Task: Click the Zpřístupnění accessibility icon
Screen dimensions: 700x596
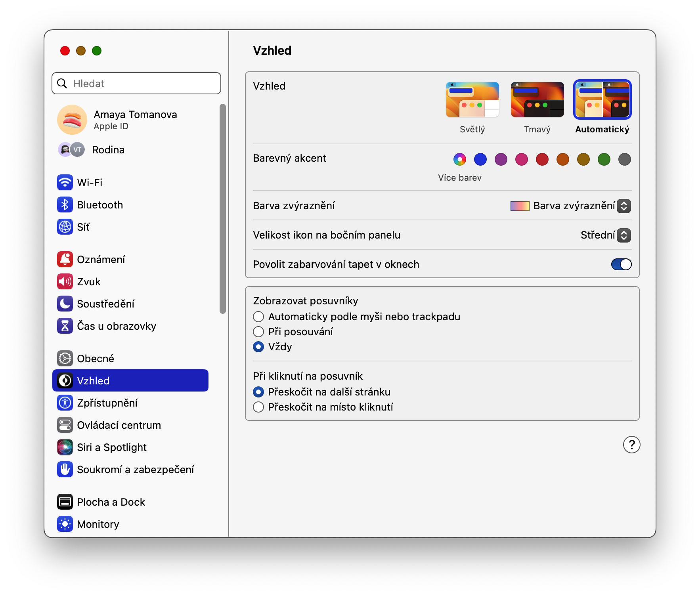Action: 65,403
